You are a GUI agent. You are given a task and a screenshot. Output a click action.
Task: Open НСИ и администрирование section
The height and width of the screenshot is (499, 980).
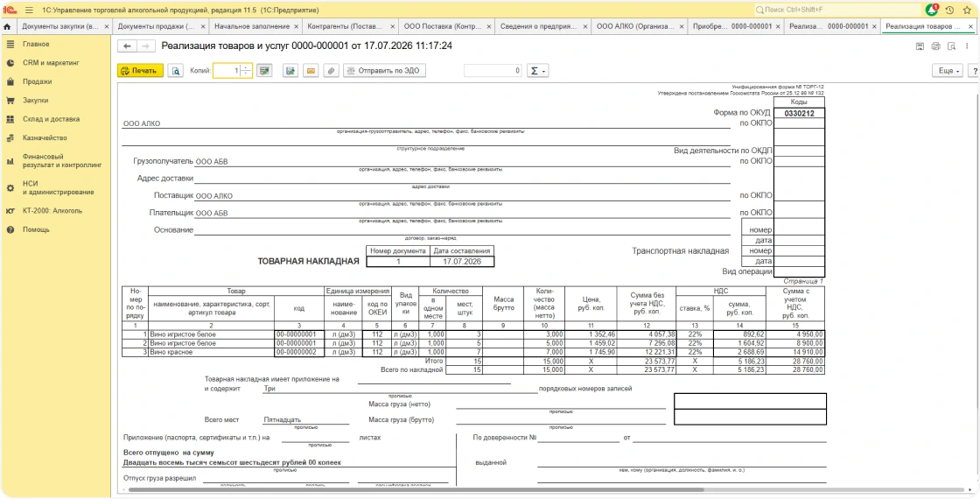(x=56, y=187)
